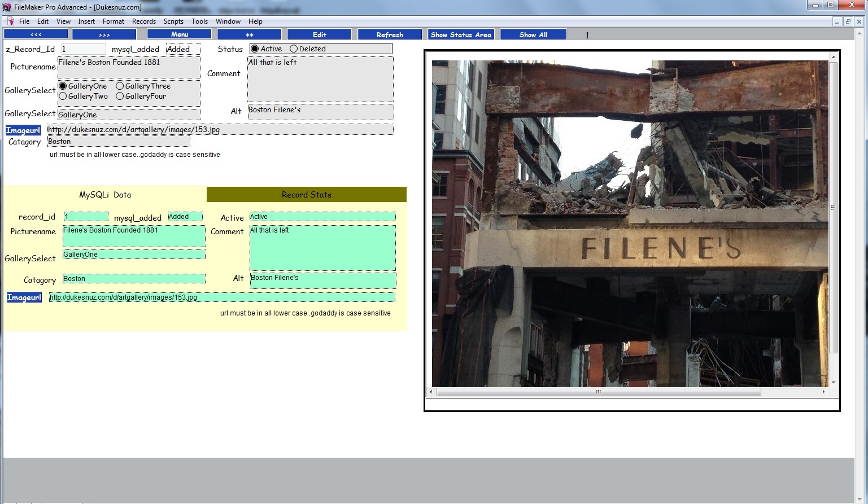Click Show Status Area button
This screenshot has height=504, width=868.
click(461, 35)
